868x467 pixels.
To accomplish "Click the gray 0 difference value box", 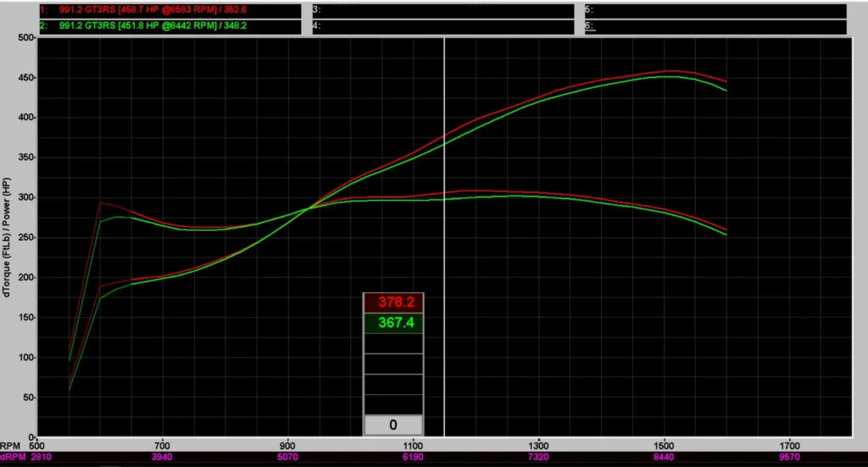I will (x=393, y=425).
